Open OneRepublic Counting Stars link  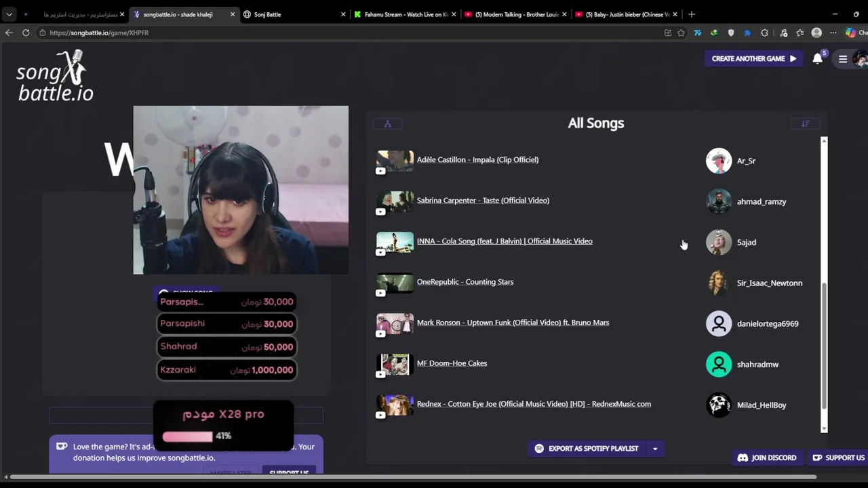[465, 282]
